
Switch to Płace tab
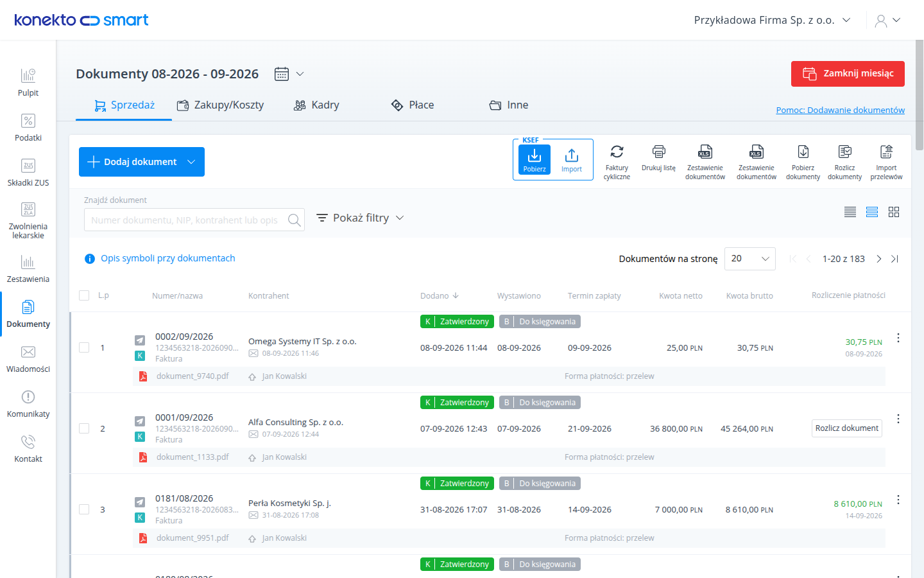click(413, 105)
